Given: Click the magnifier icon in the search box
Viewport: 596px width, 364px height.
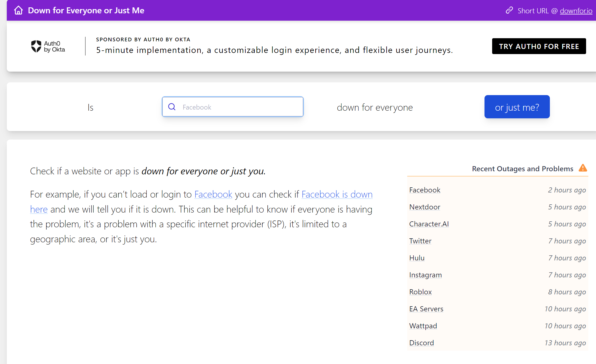Looking at the screenshot, I should 172,107.
